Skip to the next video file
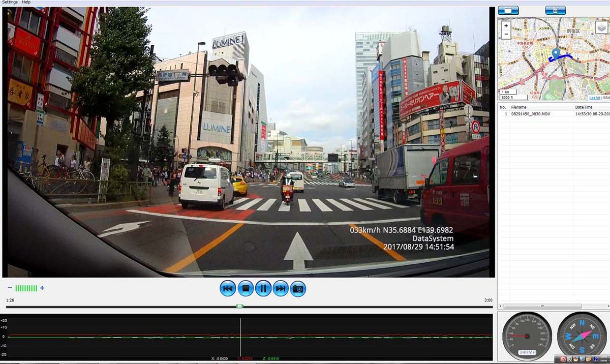Screen dimensions: 610x364 [281, 289]
